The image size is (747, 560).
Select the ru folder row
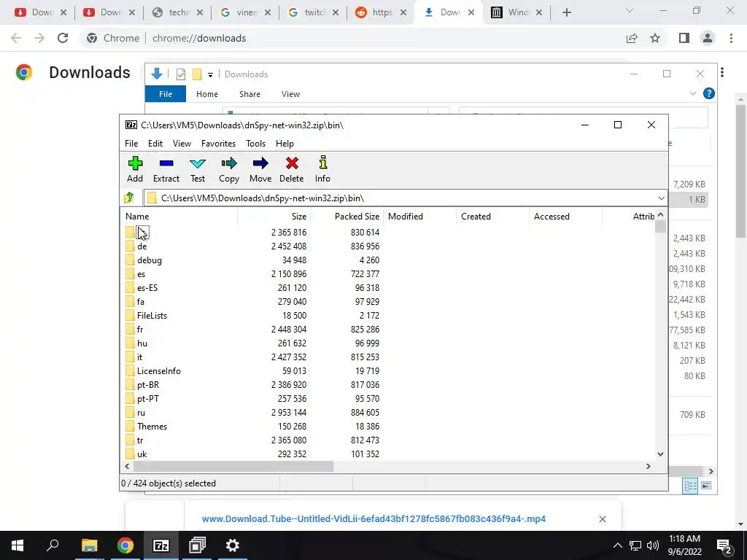[141, 413]
